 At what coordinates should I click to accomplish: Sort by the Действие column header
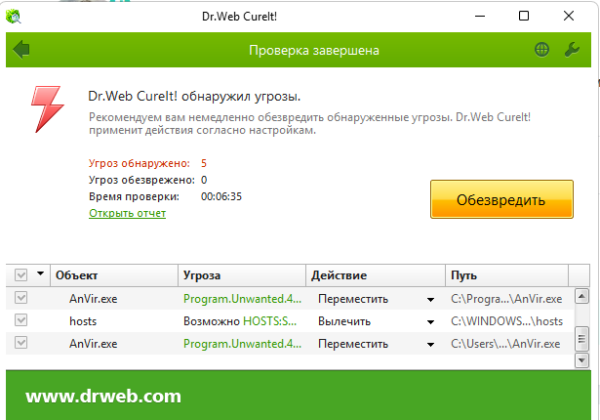pyautogui.click(x=375, y=275)
